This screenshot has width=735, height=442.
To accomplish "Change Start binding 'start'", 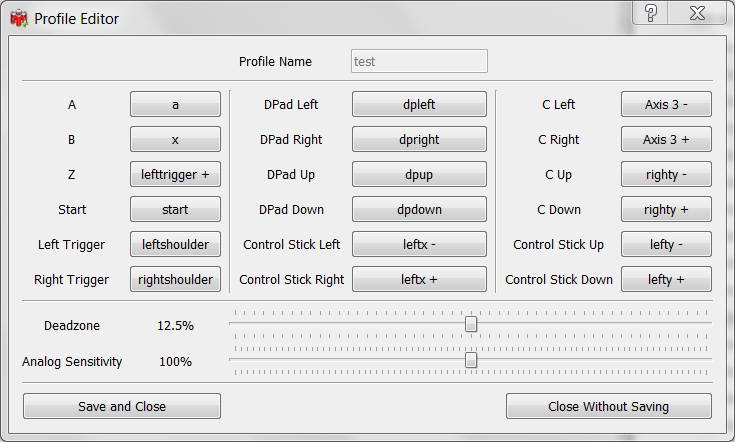I will coord(175,209).
